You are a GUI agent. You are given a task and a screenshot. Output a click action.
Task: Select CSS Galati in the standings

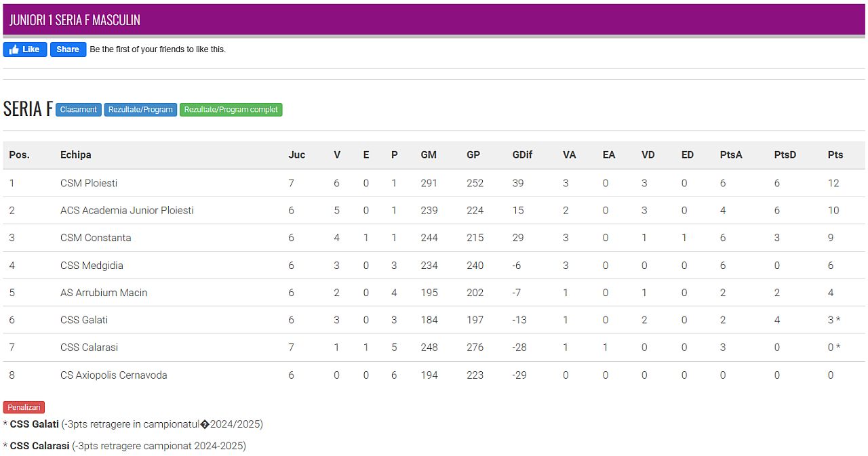coord(84,320)
